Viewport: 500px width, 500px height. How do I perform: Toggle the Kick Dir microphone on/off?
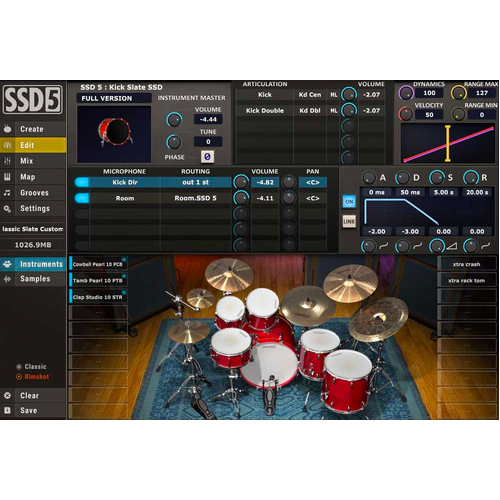coord(82,182)
